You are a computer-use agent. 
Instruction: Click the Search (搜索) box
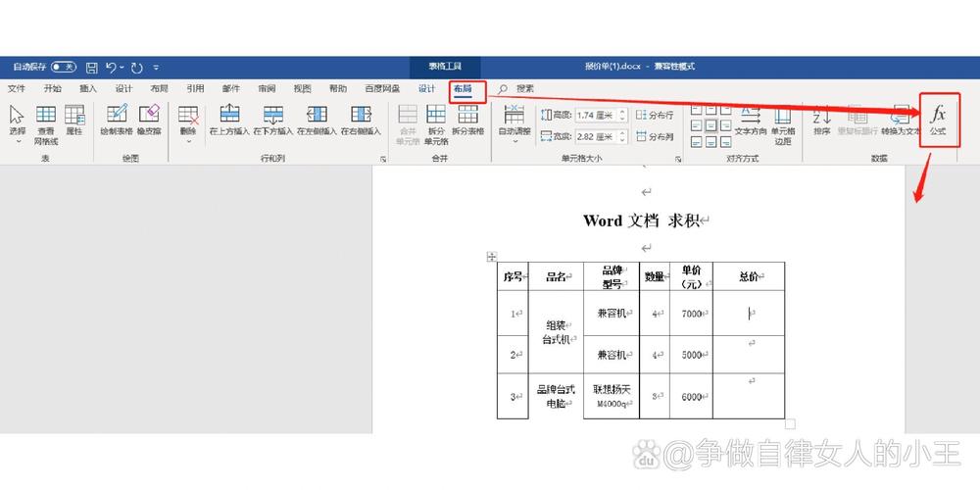tap(525, 89)
